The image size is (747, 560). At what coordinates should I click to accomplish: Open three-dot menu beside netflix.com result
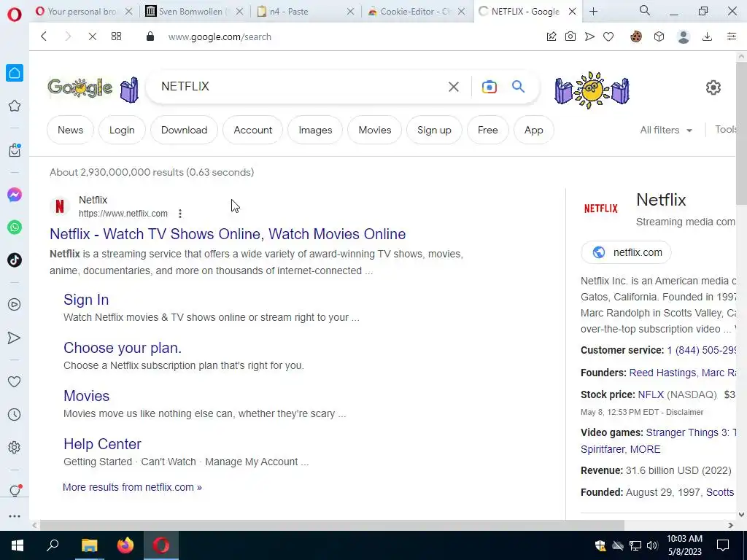click(x=180, y=214)
